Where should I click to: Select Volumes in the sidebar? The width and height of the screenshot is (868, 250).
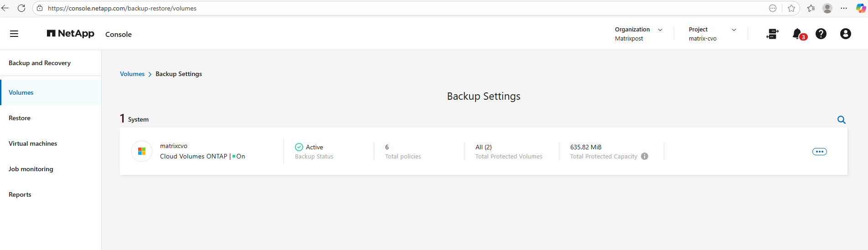click(21, 92)
